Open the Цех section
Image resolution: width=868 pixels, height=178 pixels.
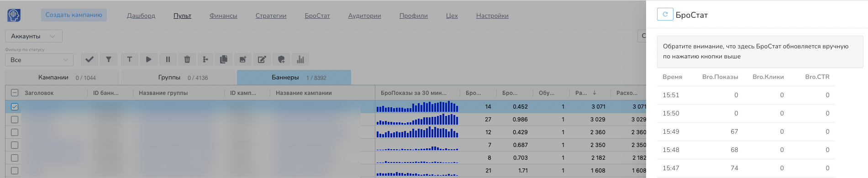coord(452,16)
